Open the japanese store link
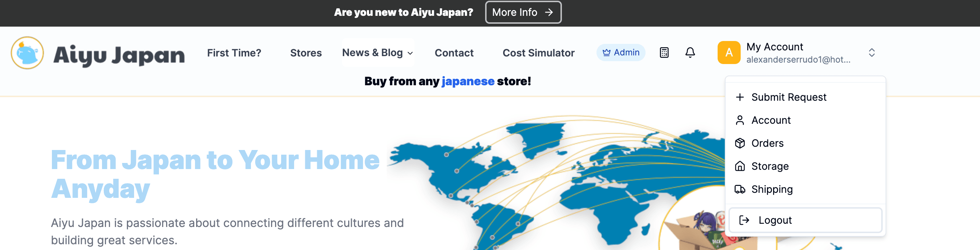Image resolution: width=980 pixels, height=250 pixels. (x=467, y=81)
